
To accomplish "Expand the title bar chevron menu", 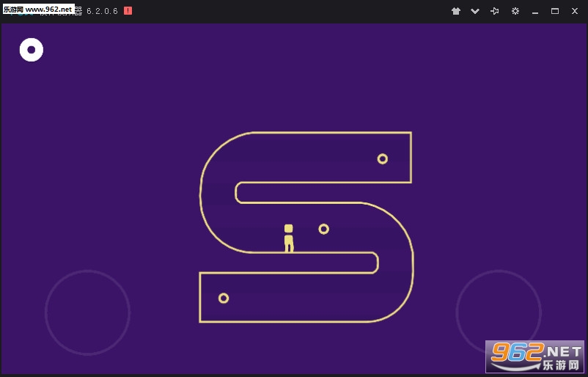I will 475,11.
